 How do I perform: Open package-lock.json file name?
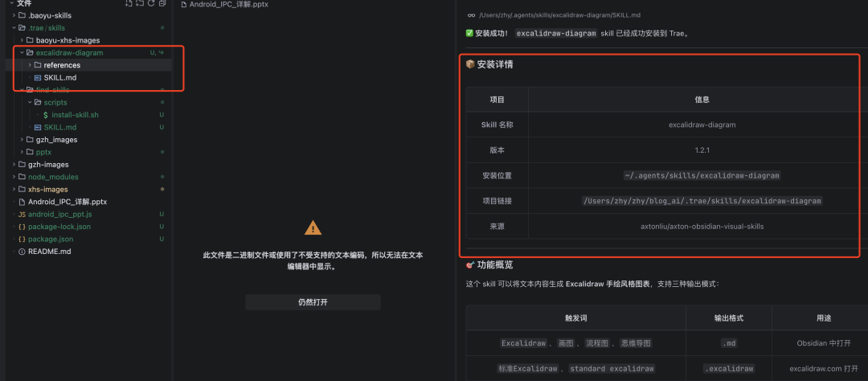[59, 227]
